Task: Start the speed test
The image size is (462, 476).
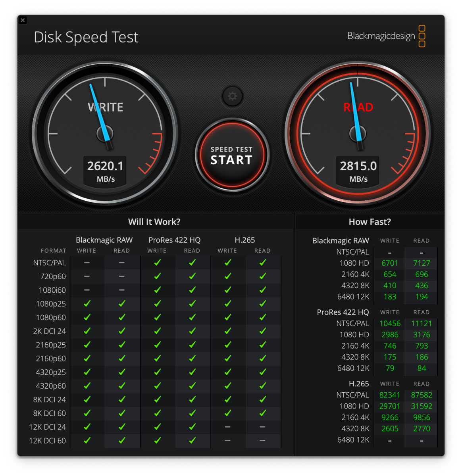Action: [232, 155]
